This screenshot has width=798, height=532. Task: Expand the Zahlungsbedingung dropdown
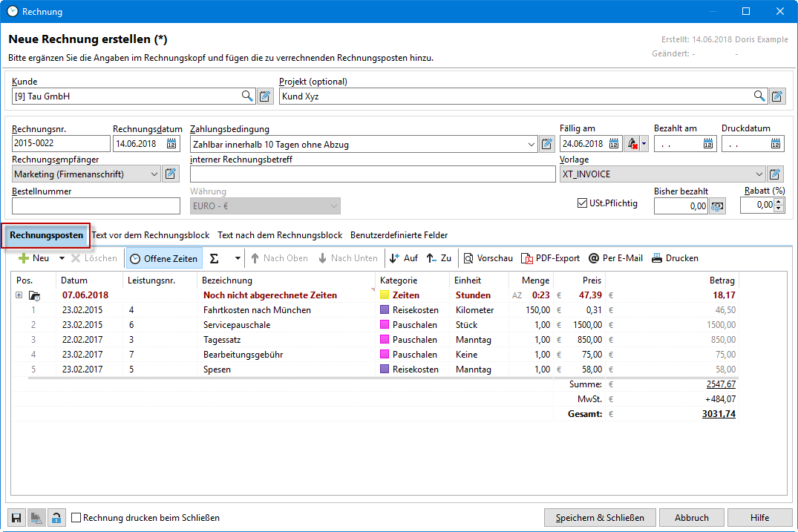531,144
